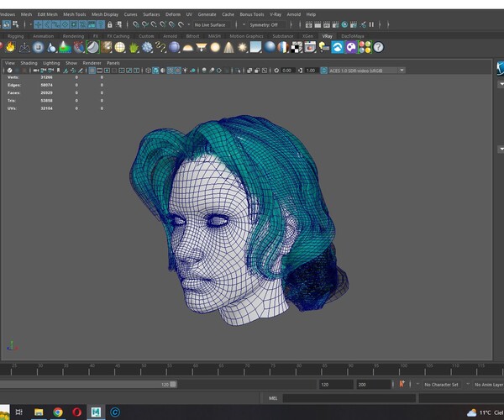Click the purple V-Ray material palette icon
The image size is (504, 420).
click(351, 47)
